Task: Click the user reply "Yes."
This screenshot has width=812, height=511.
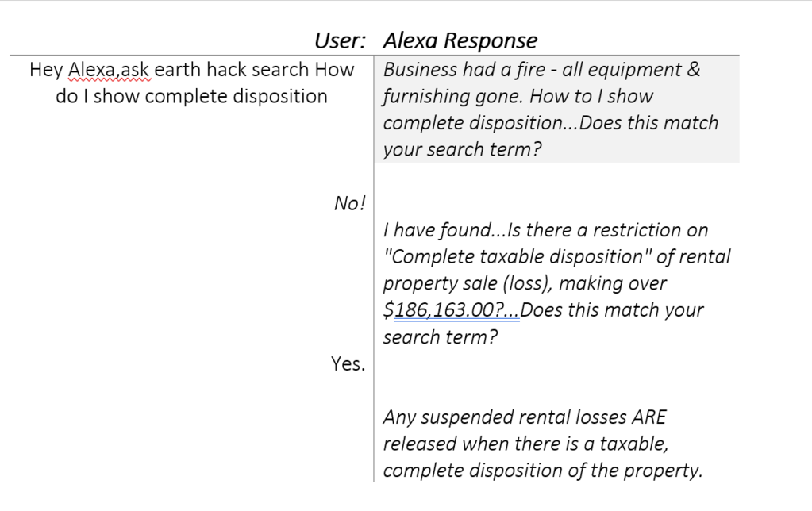Action: click(x=348, y=364)
